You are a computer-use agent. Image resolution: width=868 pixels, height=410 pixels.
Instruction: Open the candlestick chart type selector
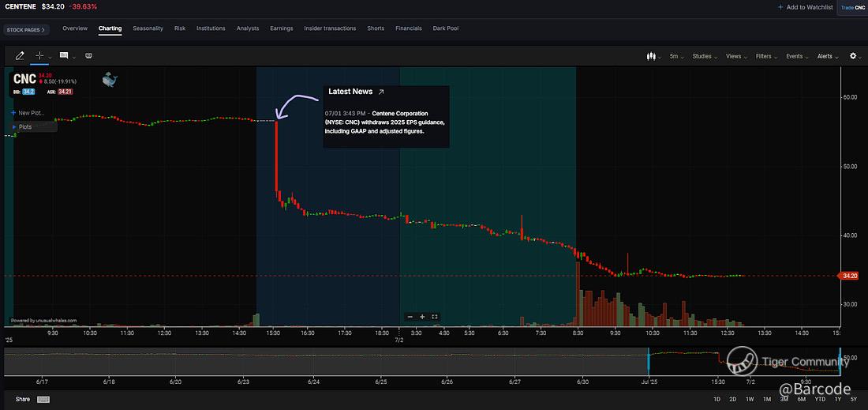click(x=652, y=56)
